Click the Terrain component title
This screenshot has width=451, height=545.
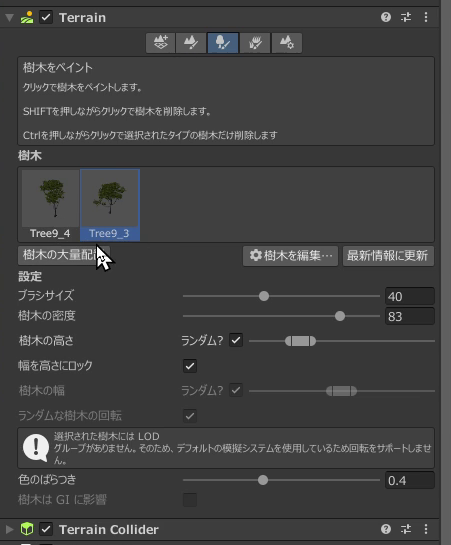pyautogui.click(x=82, y=17)
